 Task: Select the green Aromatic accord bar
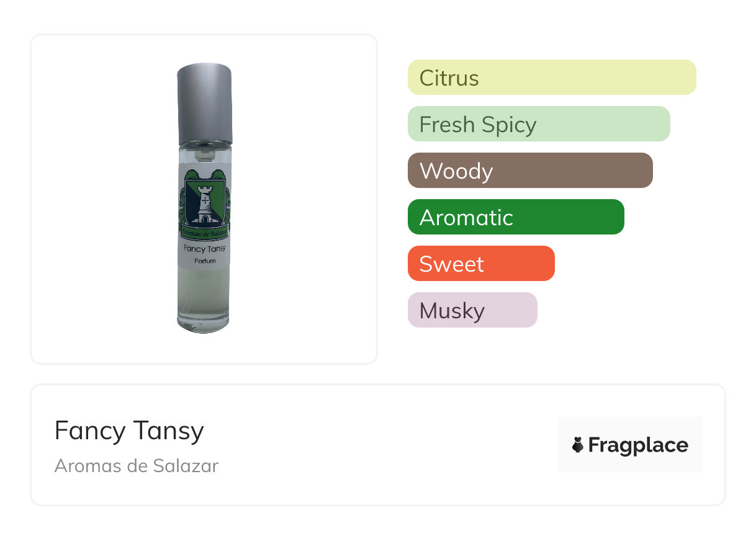tap(515, 217)
